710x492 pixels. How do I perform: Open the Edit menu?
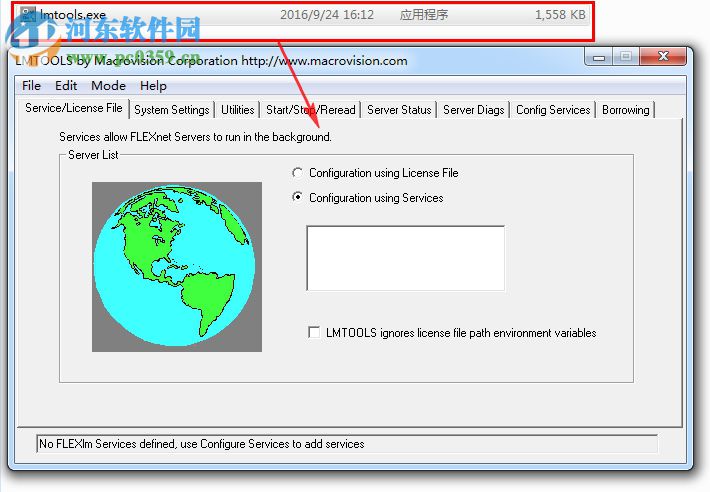(x=66, y=86)
